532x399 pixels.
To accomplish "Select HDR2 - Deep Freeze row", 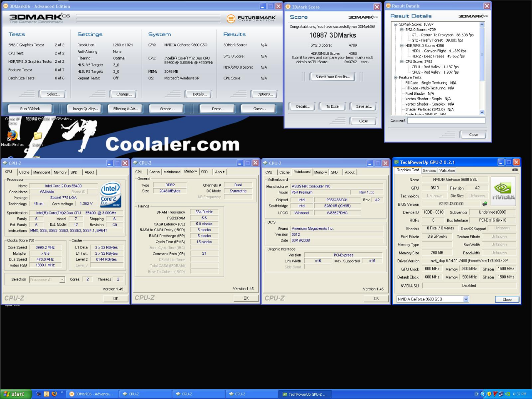I will pos(438,56).
